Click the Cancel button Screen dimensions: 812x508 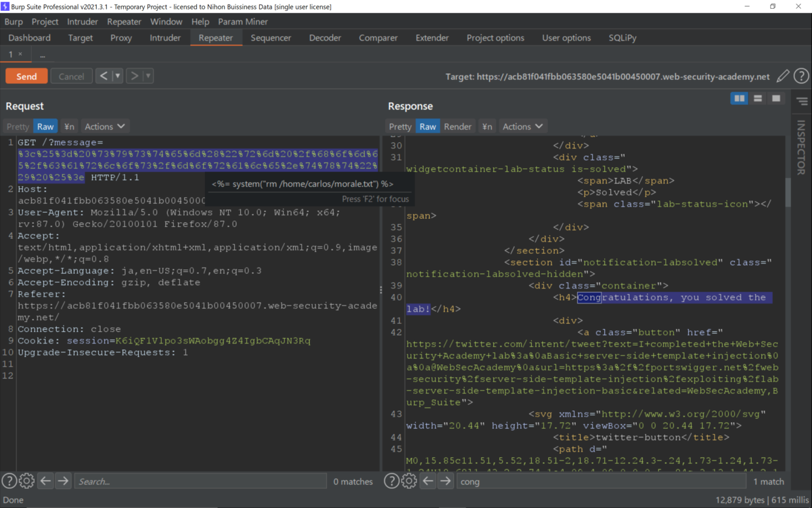[x=71, y=76]
